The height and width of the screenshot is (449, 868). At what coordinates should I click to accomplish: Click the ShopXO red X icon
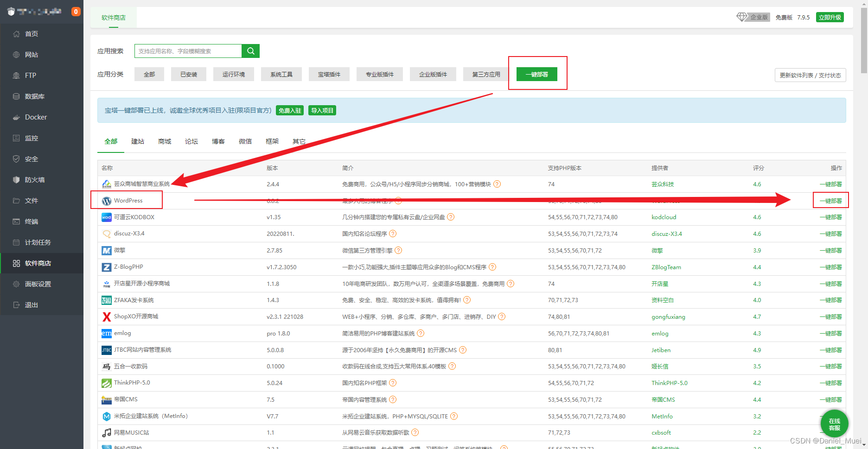(107, 317)
